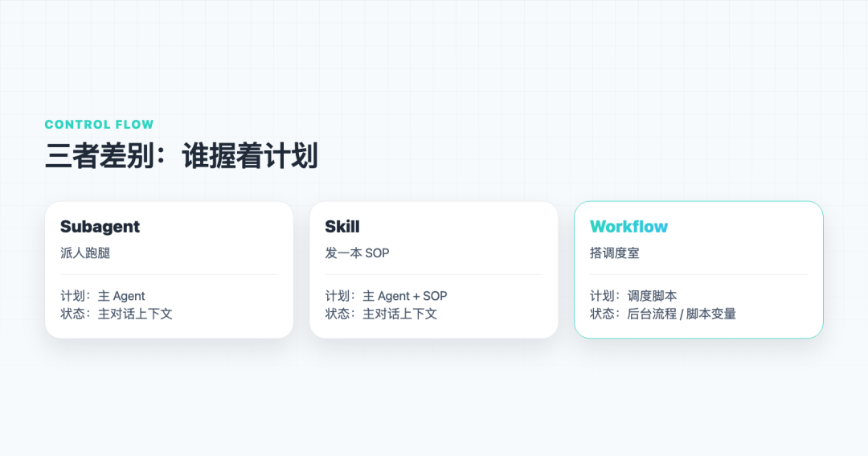This screenshot has height=456, width=868.
Task: Select the subtitle 搭调度室
Action: [615, 253]
